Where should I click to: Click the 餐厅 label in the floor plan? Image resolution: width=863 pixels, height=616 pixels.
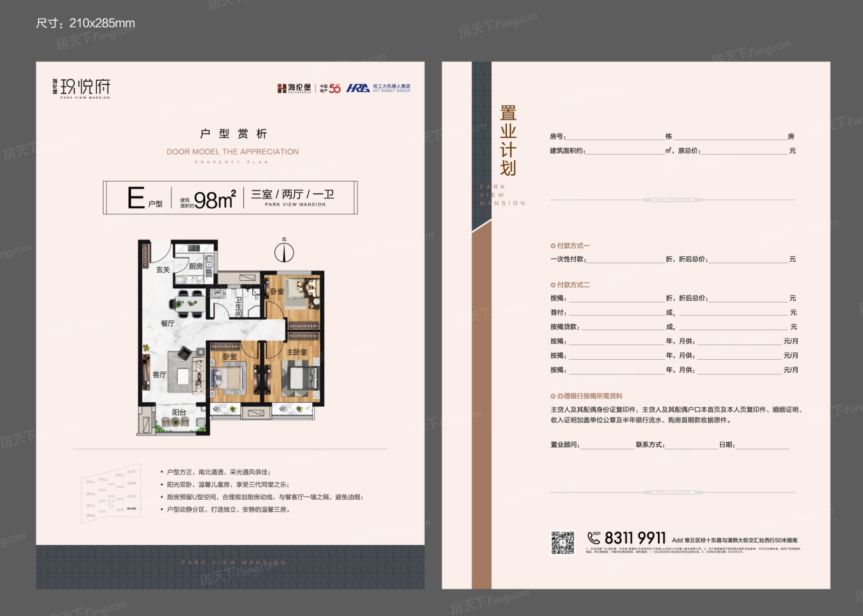tap(168, 323)
